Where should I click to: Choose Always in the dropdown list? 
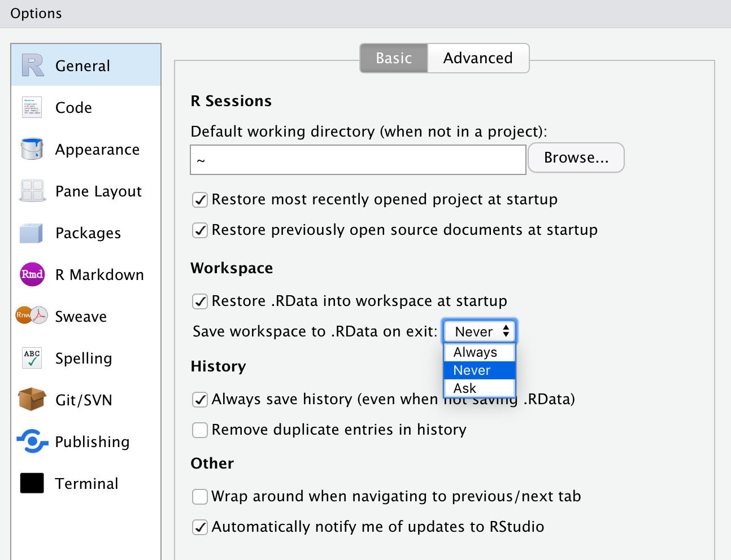click(479, 352)
